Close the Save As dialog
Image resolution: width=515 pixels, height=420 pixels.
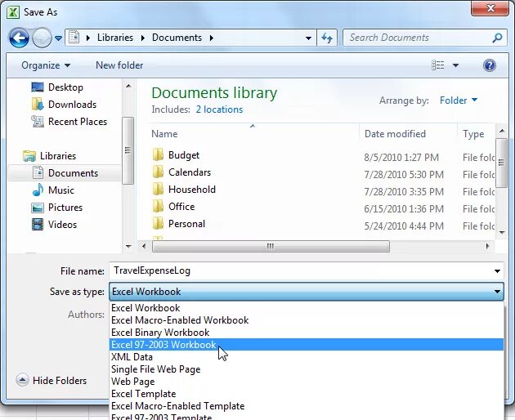tap(490, 8)
